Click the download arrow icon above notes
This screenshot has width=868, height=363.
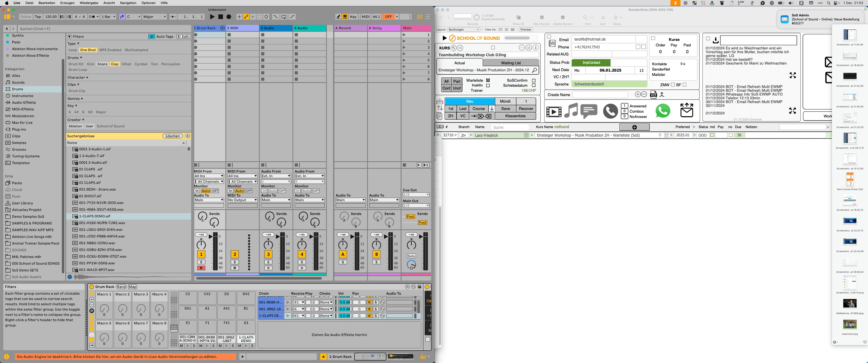715,40
